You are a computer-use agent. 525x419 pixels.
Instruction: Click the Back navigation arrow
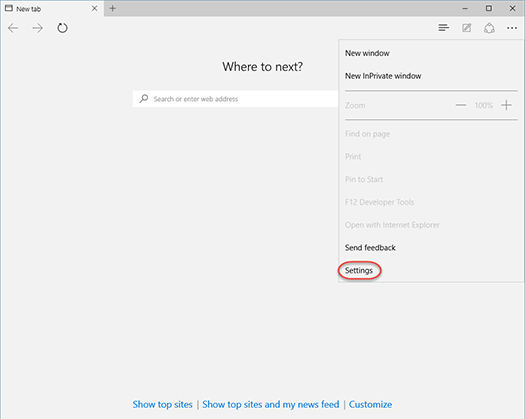tap(13, 28)
